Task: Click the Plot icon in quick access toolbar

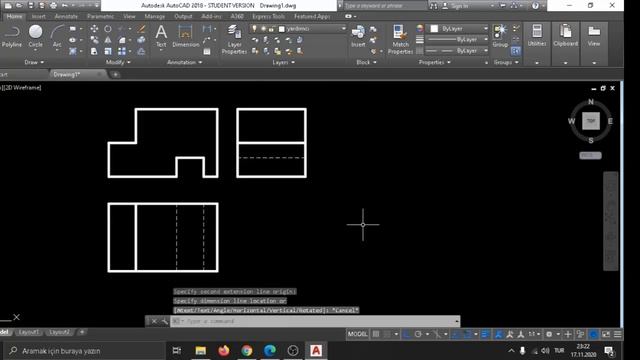Action: click(53, 5)
